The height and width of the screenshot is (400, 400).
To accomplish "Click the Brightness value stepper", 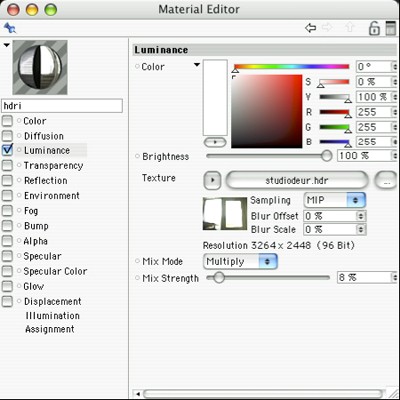I will [394, 156].
